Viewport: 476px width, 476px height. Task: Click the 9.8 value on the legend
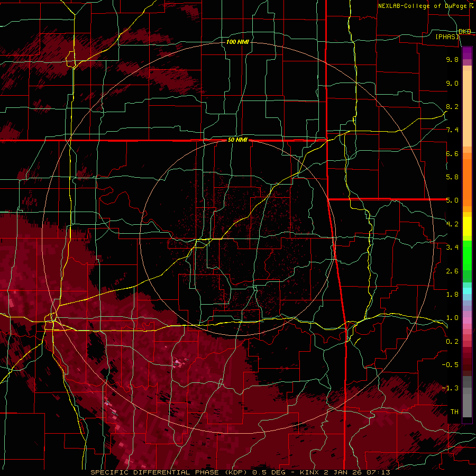click(x=452, y=59)
